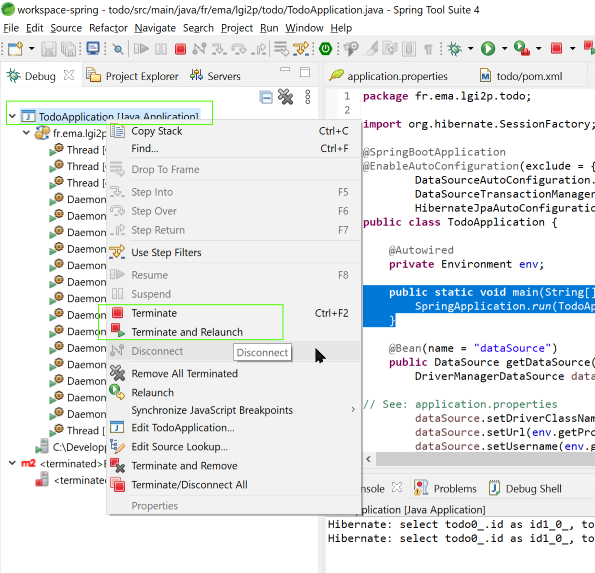Close the Debug view tab

coord(69,76)
